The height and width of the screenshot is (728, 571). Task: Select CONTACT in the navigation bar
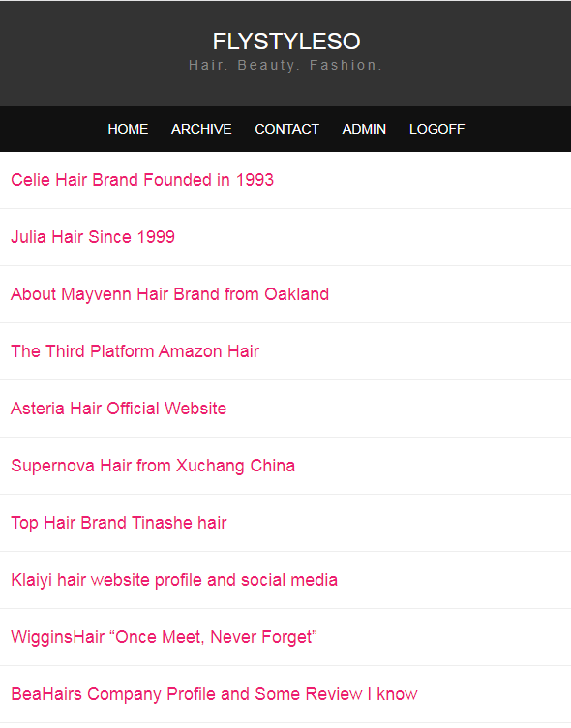[x=286, y=129]
